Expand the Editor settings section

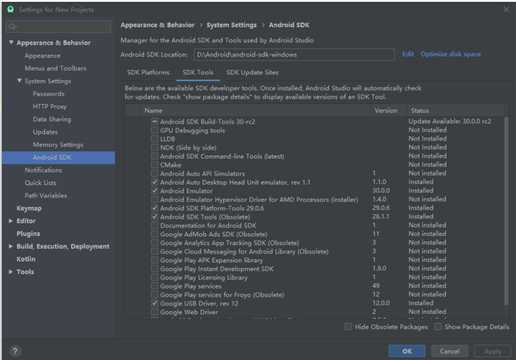[11, 221]
